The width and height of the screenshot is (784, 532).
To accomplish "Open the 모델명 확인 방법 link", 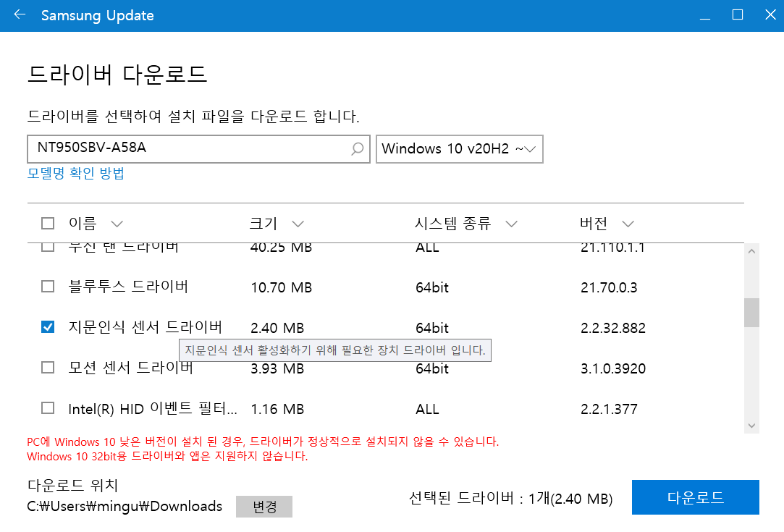I will 75,173.
